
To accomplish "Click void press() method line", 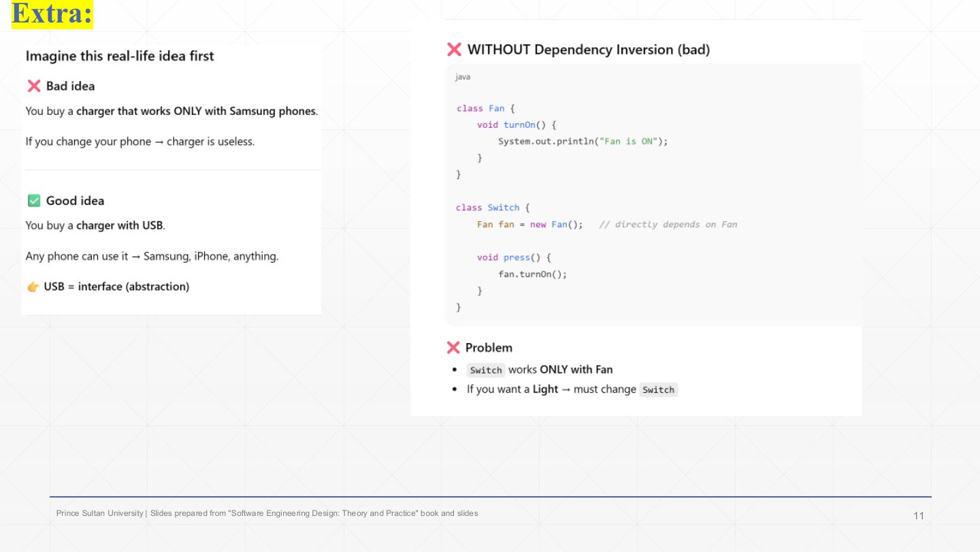I will click(514, 258).
